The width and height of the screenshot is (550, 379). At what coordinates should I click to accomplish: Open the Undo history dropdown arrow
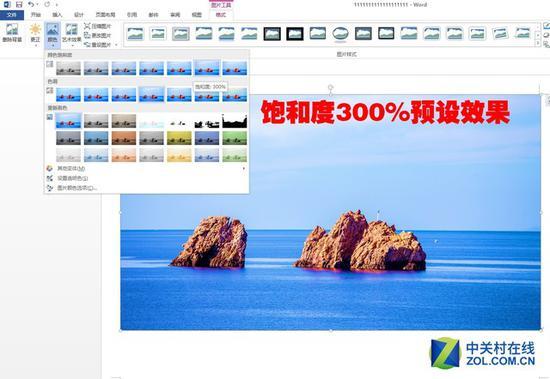(x=38, y=5)
